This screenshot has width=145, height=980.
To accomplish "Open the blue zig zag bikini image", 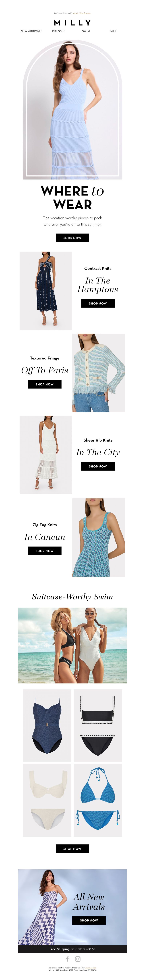I will (98, 800).
